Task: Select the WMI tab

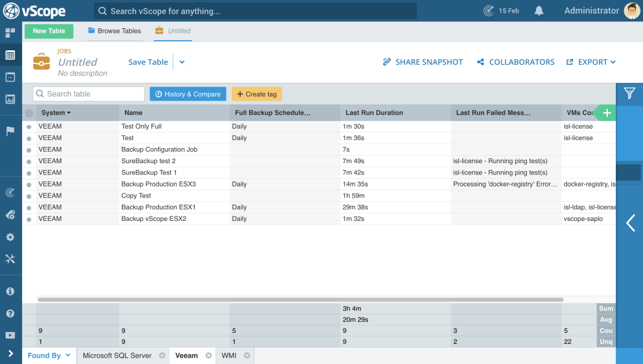Action: coord(229,355)
